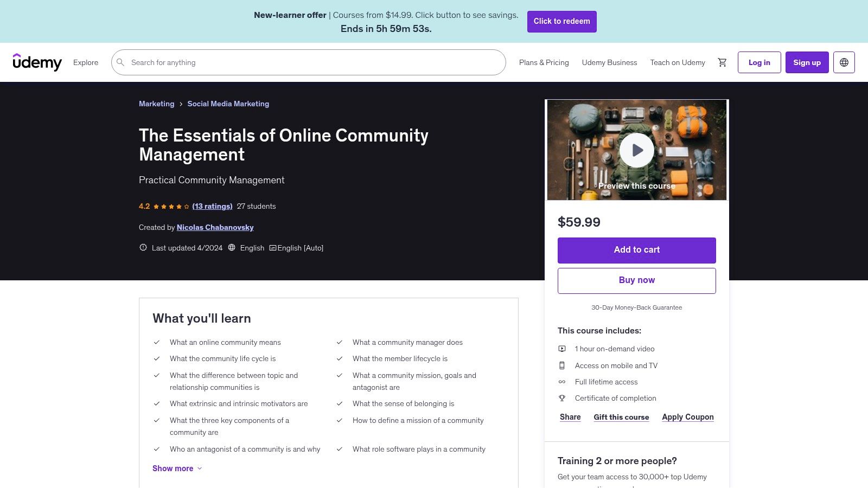This screenshot has width=868, height=488.
Task: Click 'What an online community means' item
Action: 225,343
